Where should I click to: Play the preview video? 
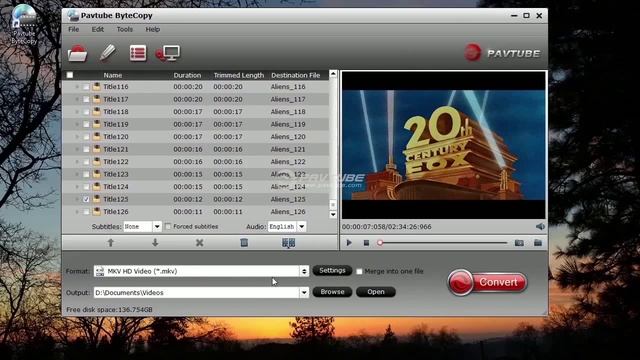(349, 243)
